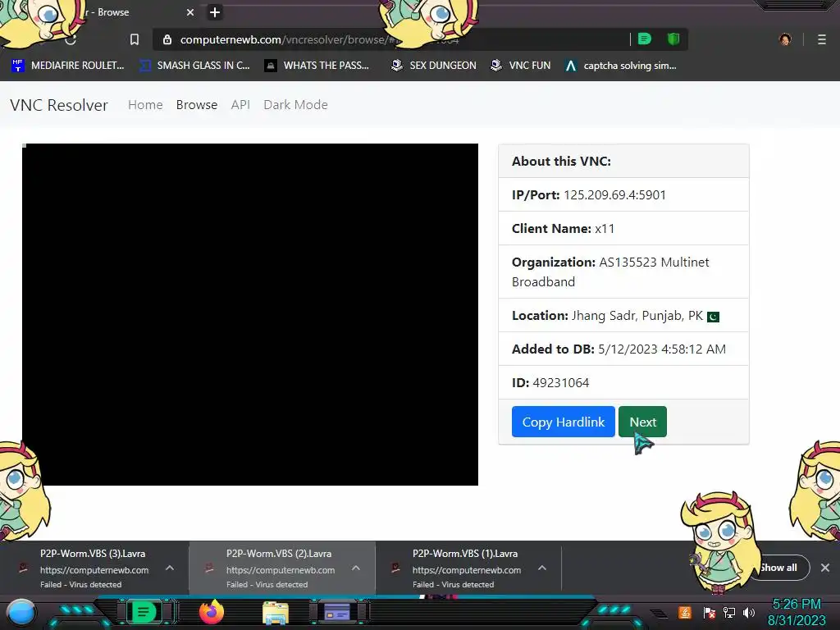This screenshot has height=630, width=840.
Task: Click the Copy Hardlink button
Action: click(x=563, y=422)
